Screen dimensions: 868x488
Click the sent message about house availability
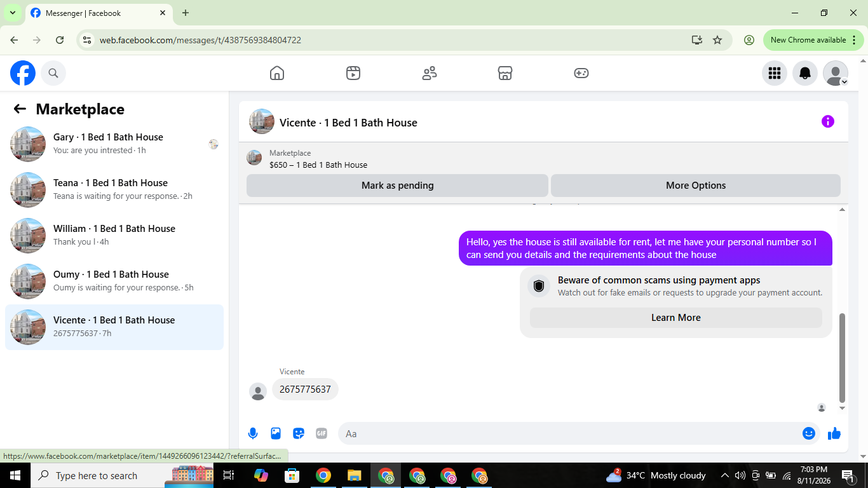pyautogui.click(x=646, y=248)
